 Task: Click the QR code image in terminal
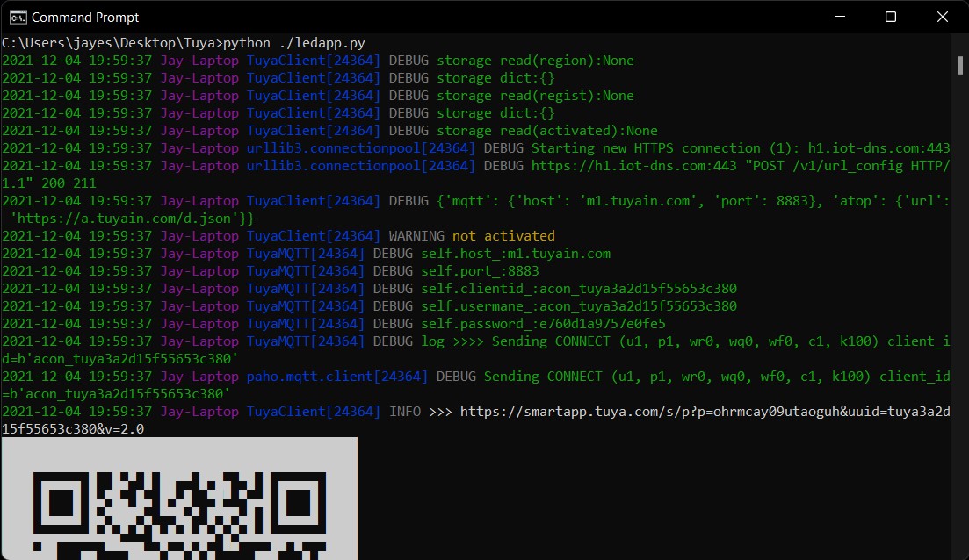coord(179,499)
